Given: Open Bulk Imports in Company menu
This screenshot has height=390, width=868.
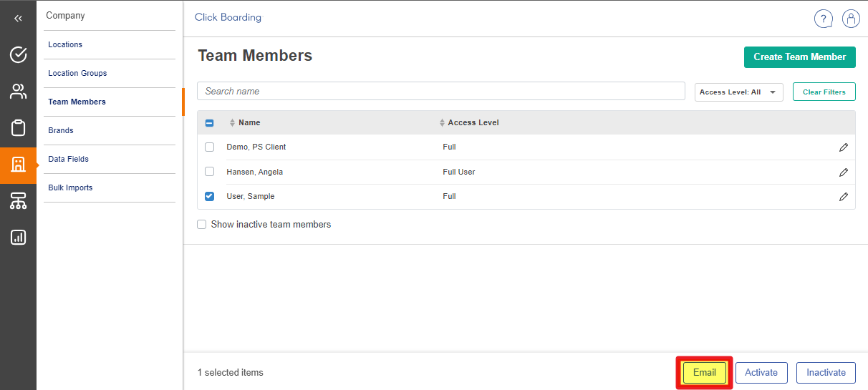Looking at the screenshot, I should [70, 187].
